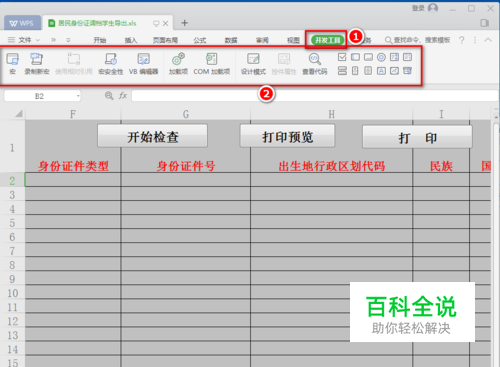Click the 开始检查 button
The image size is (500, 367).
click(x=152, y=136)
